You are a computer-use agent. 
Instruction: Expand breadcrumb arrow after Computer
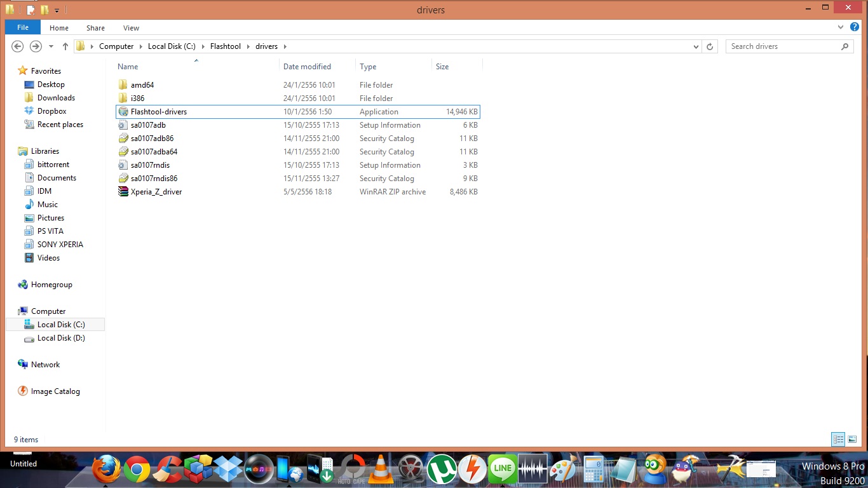(141, 46)
